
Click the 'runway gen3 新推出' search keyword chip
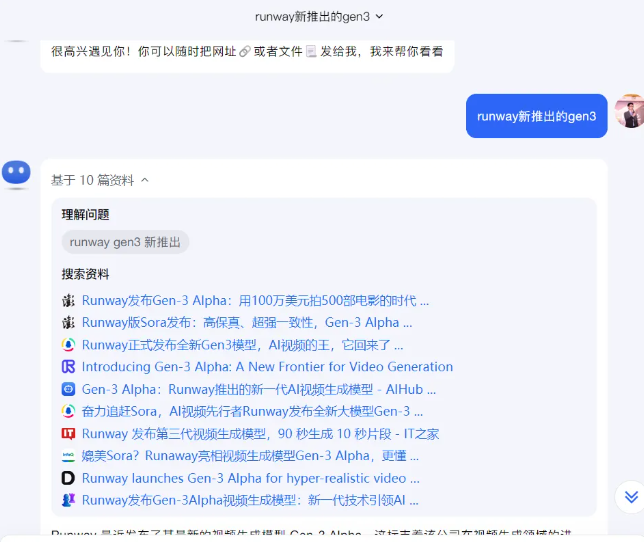(x=125, y=242)
